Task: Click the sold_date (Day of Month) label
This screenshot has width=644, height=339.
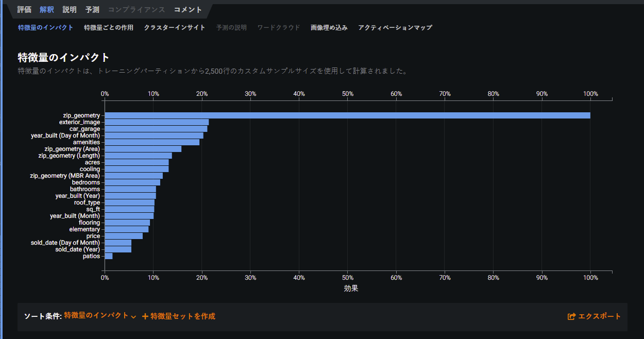Action: [65, 243]
